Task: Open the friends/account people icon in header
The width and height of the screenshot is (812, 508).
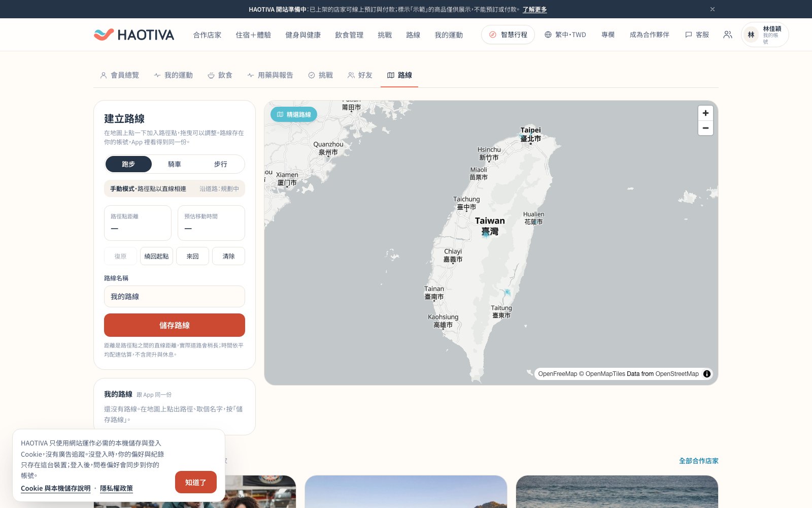Action: coord(728,35)
